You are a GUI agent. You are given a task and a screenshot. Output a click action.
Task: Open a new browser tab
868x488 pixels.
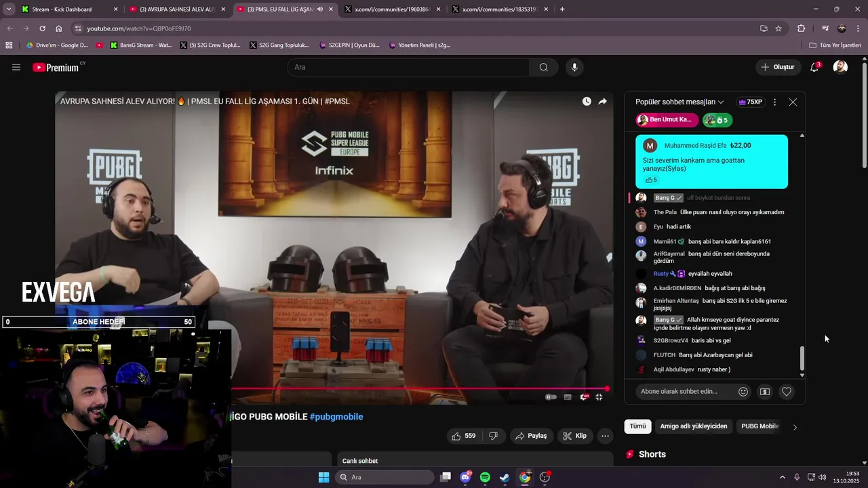click(562, 9)
